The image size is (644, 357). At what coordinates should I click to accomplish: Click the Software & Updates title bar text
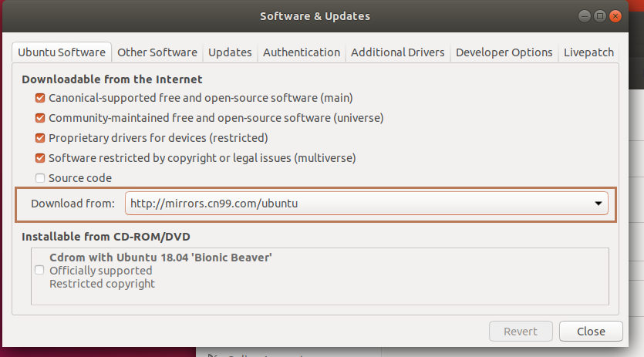[315, 16]
